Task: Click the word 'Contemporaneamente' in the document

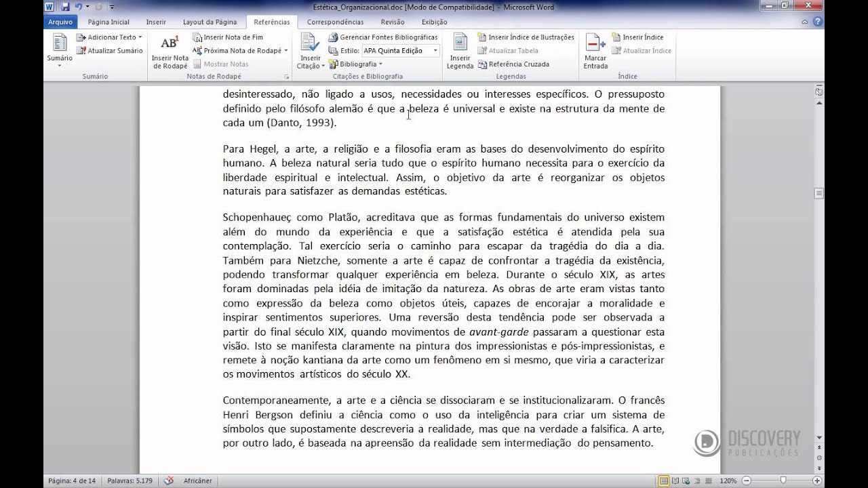Action: point(277,400)
